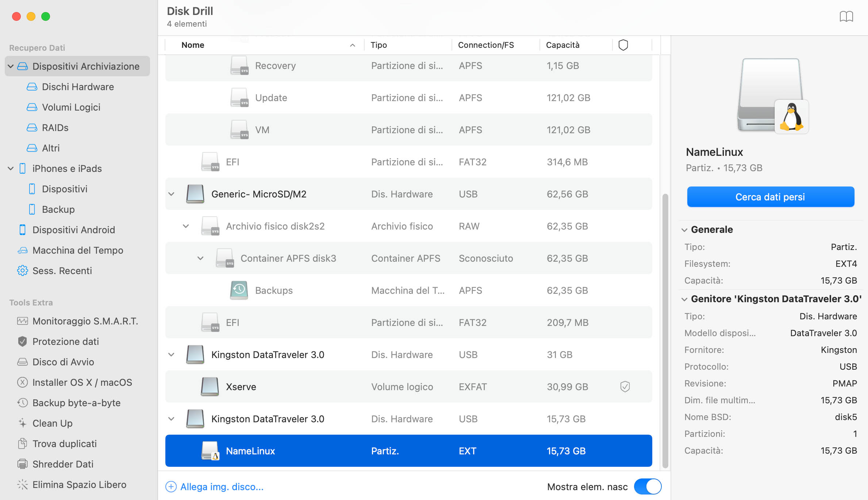
Task: Sort by the Nome column header
Action: pos(265,45)
